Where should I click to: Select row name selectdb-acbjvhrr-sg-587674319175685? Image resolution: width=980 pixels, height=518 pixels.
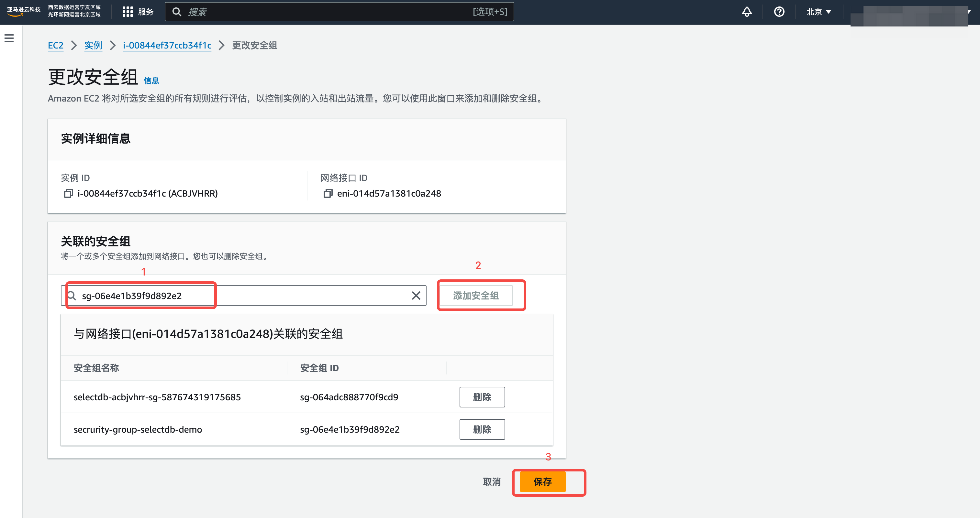(157, 397)
